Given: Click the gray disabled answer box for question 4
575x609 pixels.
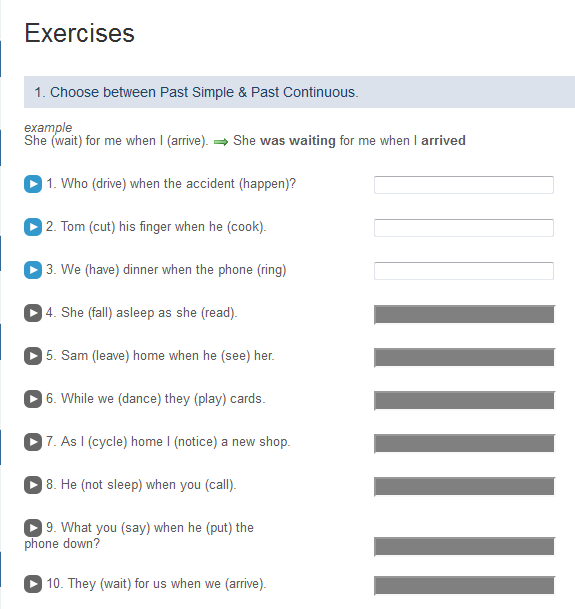Looking at the screenshot, I should coord(465,315).
